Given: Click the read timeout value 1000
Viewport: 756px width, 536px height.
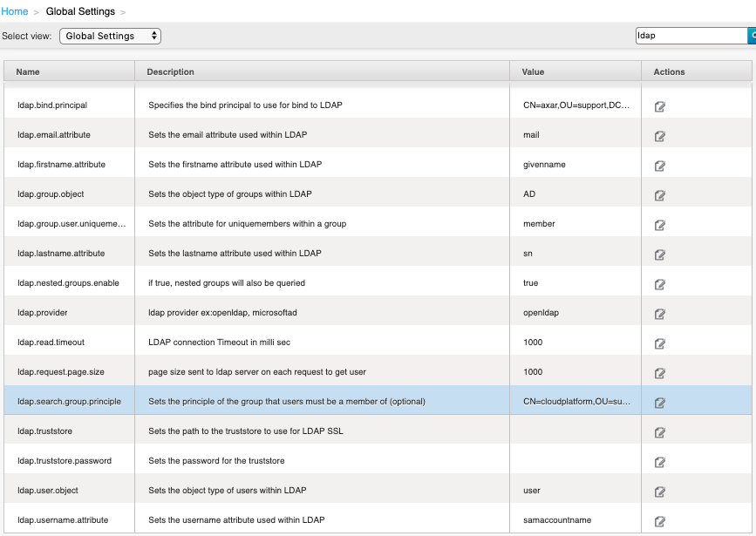Looking at the screenshot, I should (x=533, y=343).
